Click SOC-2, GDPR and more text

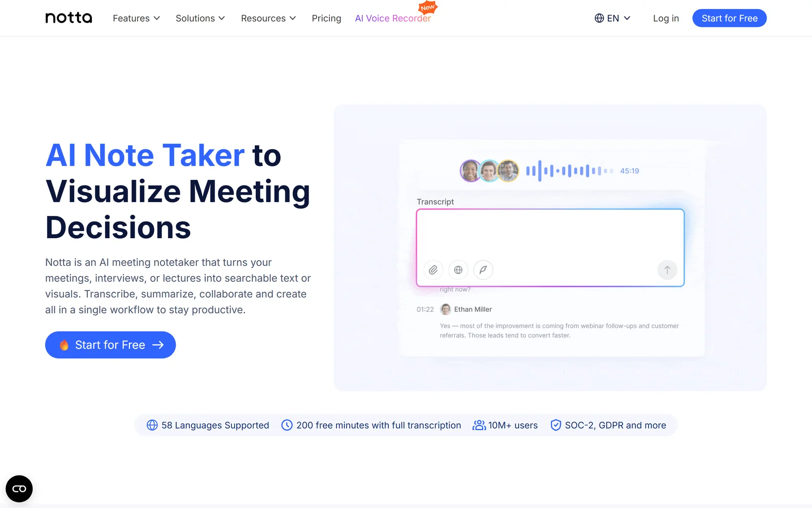[616, 425]
